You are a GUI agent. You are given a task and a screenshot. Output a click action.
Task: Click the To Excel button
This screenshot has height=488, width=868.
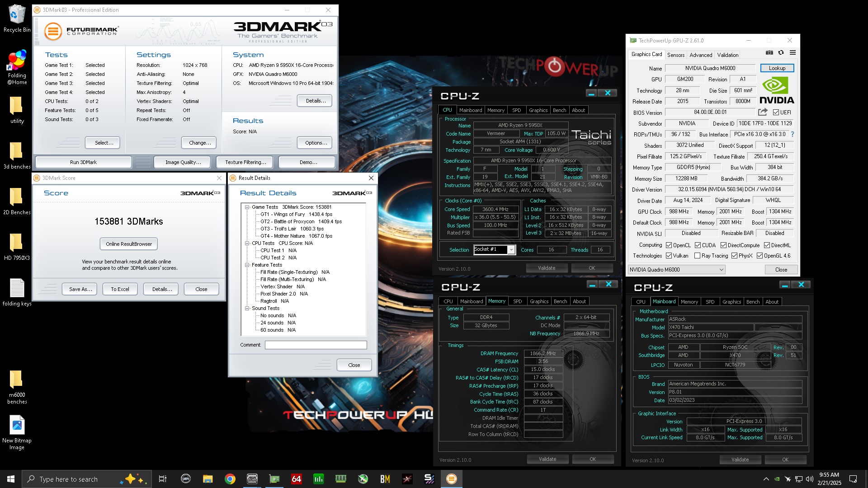pos(120,289)
